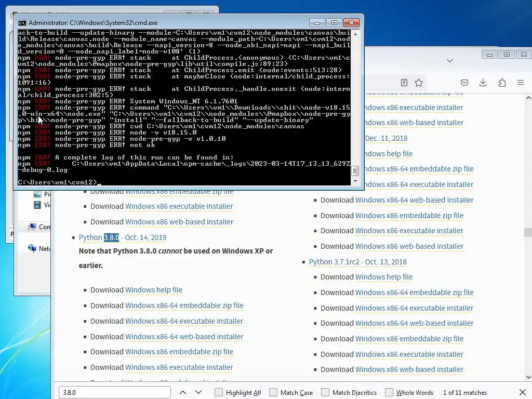Download Windows x86-64 executable installer under Python 3.8.0

184,321
